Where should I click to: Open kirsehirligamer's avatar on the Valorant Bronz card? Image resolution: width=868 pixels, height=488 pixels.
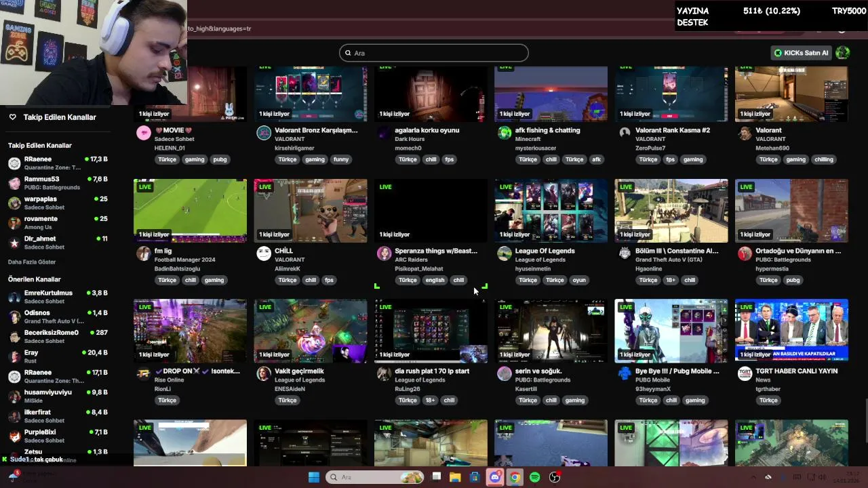264,133
